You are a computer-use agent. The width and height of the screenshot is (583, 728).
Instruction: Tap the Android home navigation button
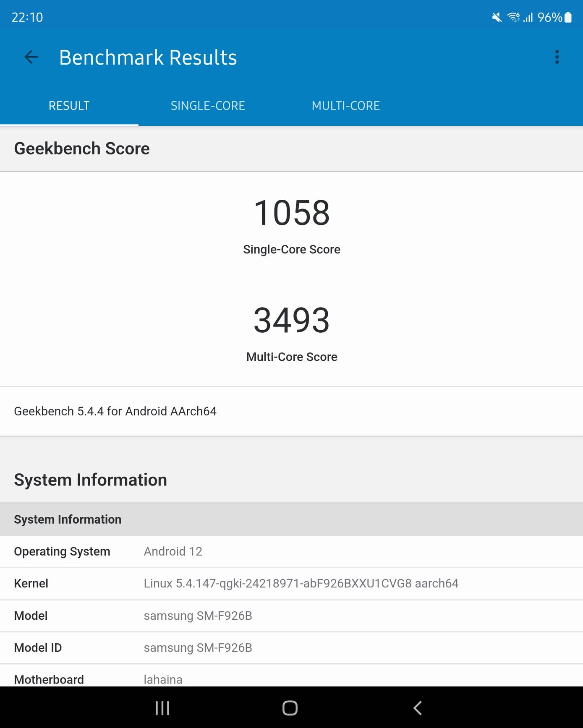pos(290,708)
